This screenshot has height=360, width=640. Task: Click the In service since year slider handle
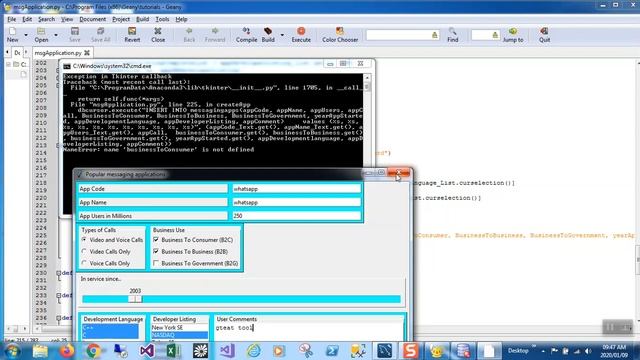(135, 299)
